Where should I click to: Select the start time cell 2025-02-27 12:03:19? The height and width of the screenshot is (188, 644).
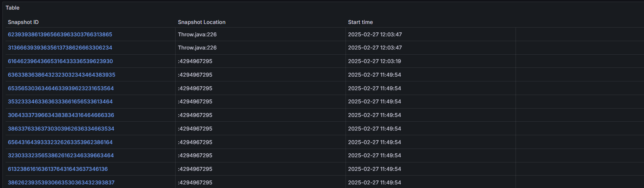coord(374,61)
